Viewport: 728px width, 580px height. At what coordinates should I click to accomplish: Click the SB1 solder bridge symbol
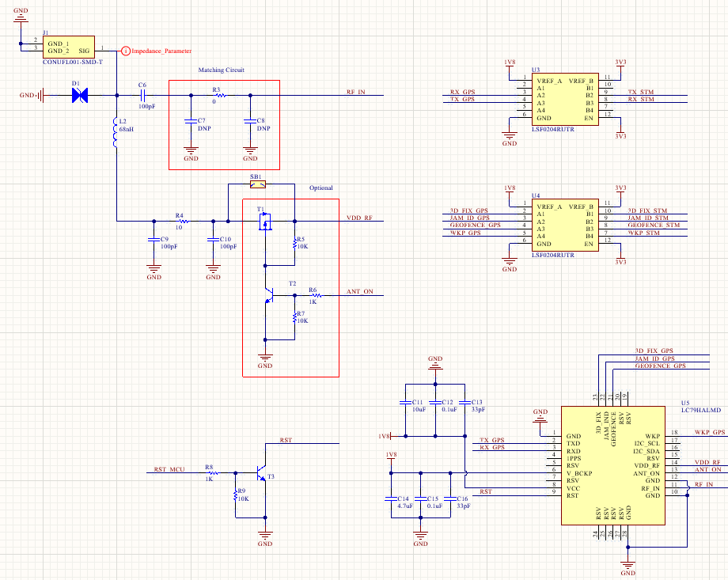click(259, 184)
